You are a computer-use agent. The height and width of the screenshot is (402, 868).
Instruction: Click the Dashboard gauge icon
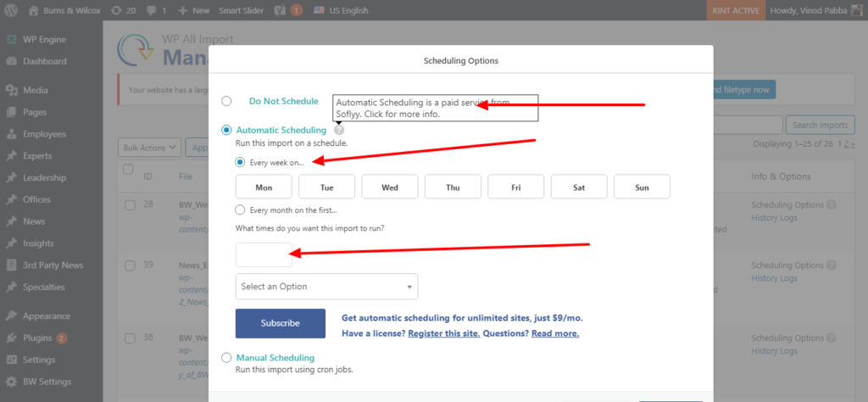pos(11,61)
